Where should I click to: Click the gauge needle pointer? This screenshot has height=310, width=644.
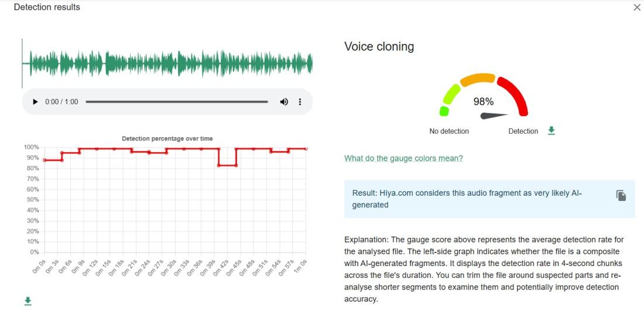click(494, 115)
